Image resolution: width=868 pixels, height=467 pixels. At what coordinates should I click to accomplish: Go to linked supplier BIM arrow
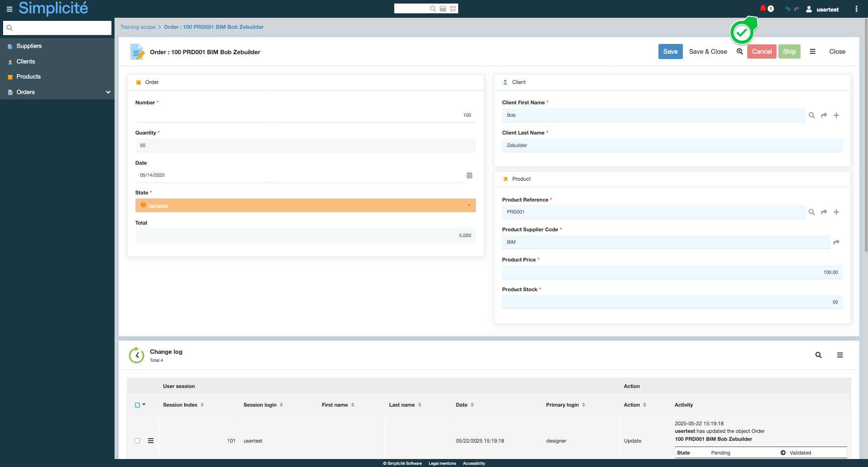[836, 242]
